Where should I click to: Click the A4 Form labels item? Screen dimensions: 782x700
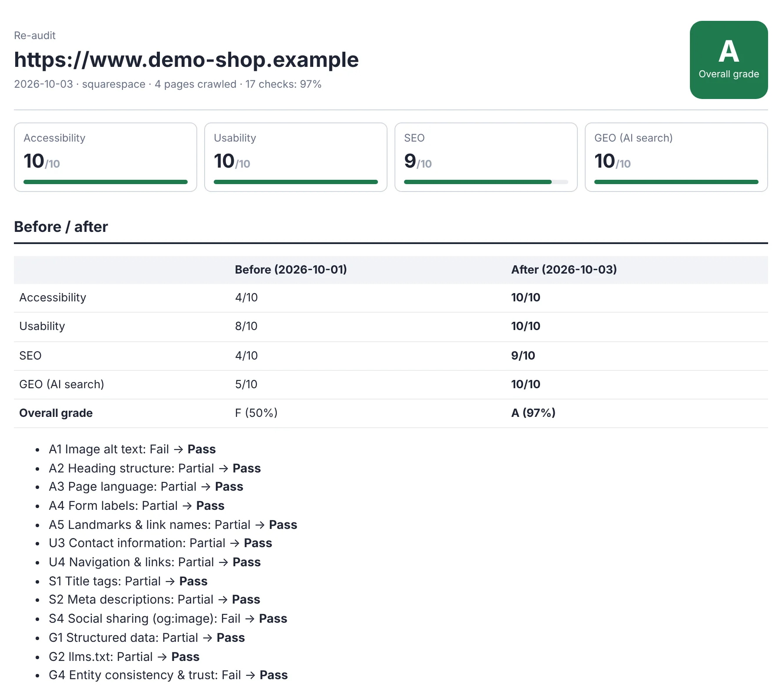click(x=137, y=505)
